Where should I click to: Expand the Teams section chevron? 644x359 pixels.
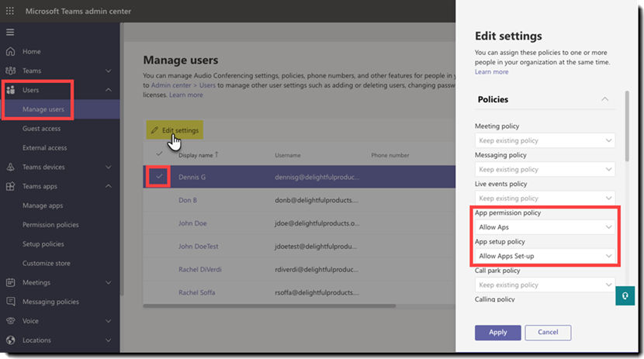coord(109,71)
